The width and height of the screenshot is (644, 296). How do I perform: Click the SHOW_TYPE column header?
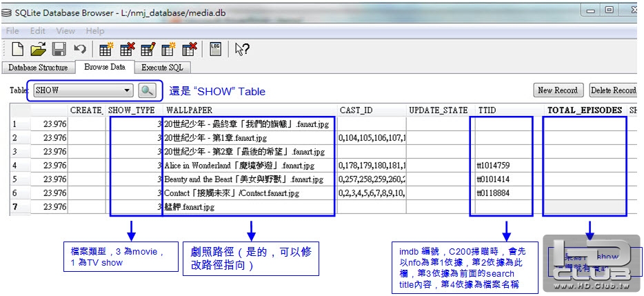click(x=134, y=110)
